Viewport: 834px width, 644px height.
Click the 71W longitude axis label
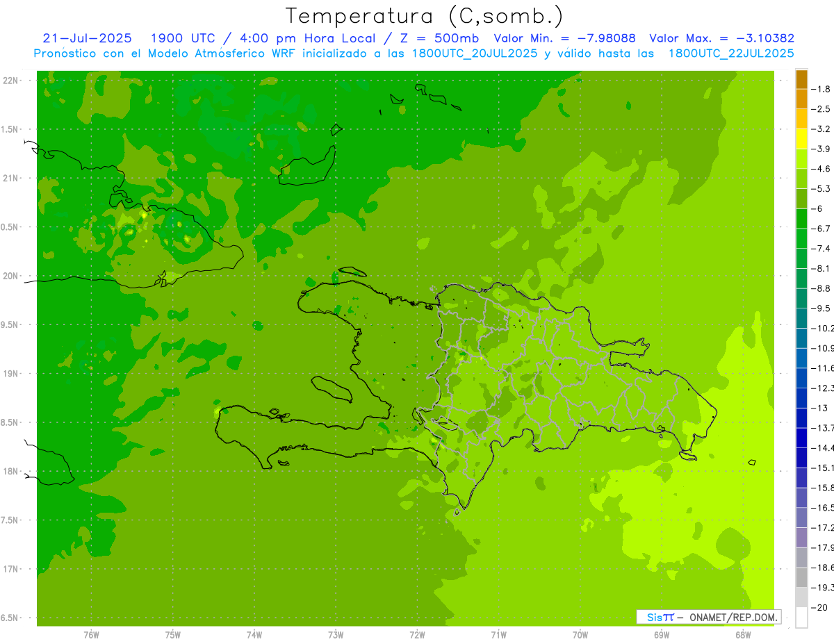pyautogui.click(x=498, y=635)
